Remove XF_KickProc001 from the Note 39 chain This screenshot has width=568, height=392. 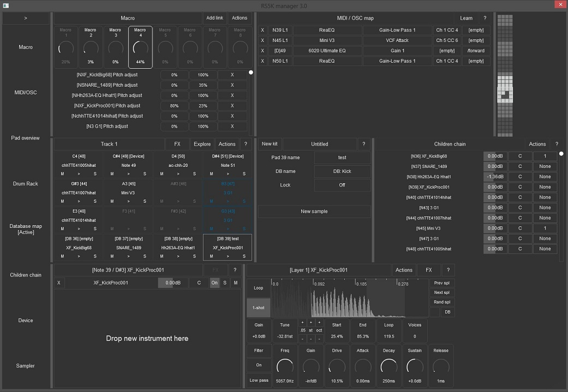tap(59, 283)
